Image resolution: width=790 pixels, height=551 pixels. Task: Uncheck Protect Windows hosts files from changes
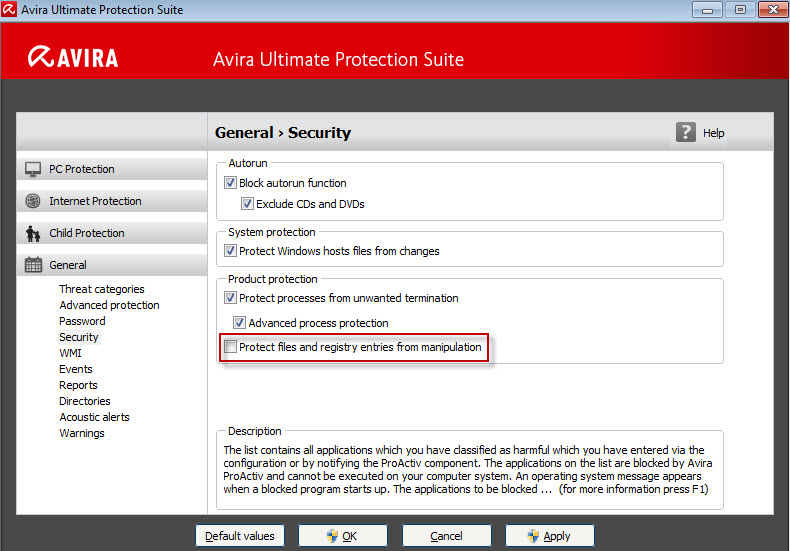pyautogui.click(x=230, y=251)
